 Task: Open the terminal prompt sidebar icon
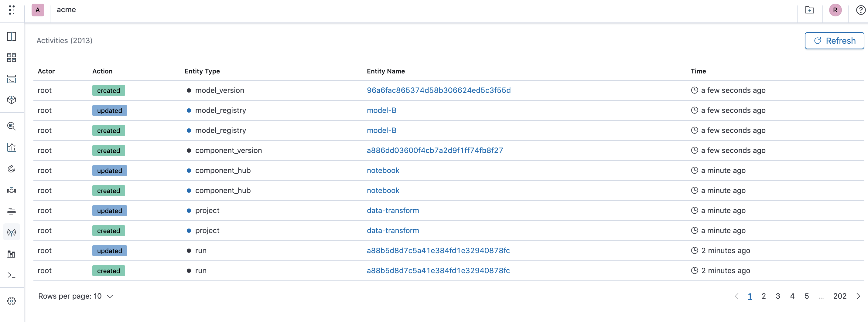click(12, 275)
